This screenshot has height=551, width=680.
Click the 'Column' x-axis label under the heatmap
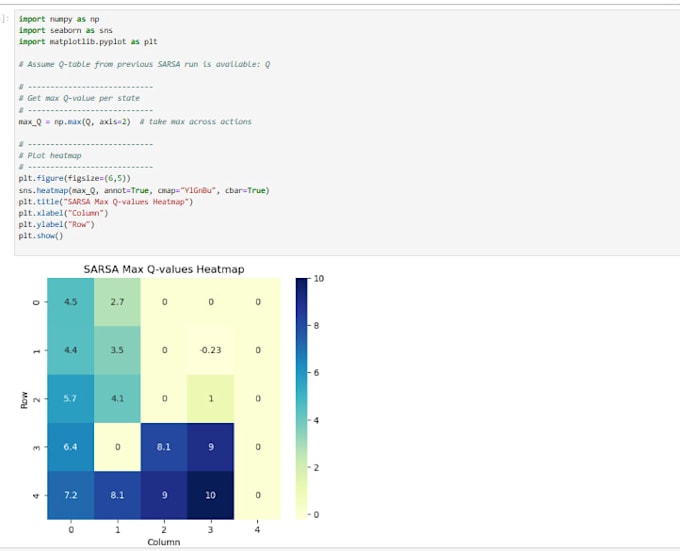coord(164,542)
